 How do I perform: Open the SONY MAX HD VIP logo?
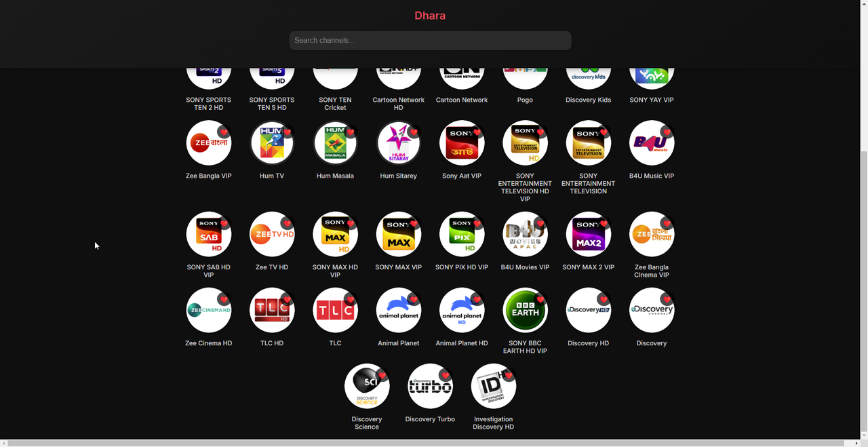click(x=335, y=235)
